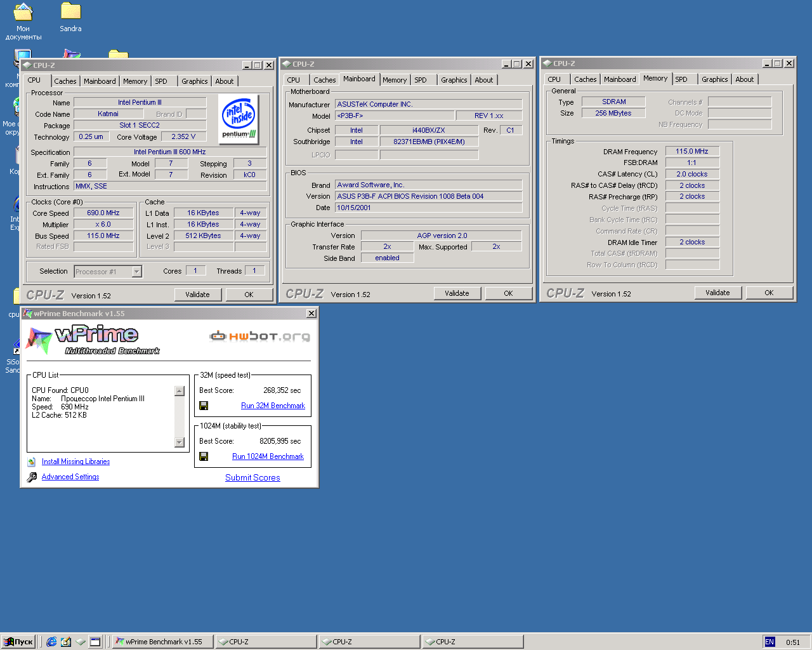The width and height of the screenshot is (812, 650).
Task: Click Validate in the right CPU-Z window
Action: point(717,293)
